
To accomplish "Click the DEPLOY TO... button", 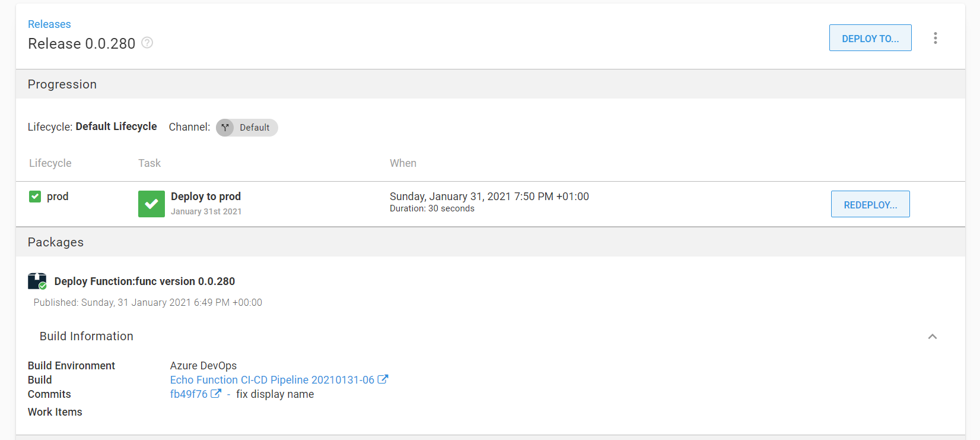I will pos(870,38).
